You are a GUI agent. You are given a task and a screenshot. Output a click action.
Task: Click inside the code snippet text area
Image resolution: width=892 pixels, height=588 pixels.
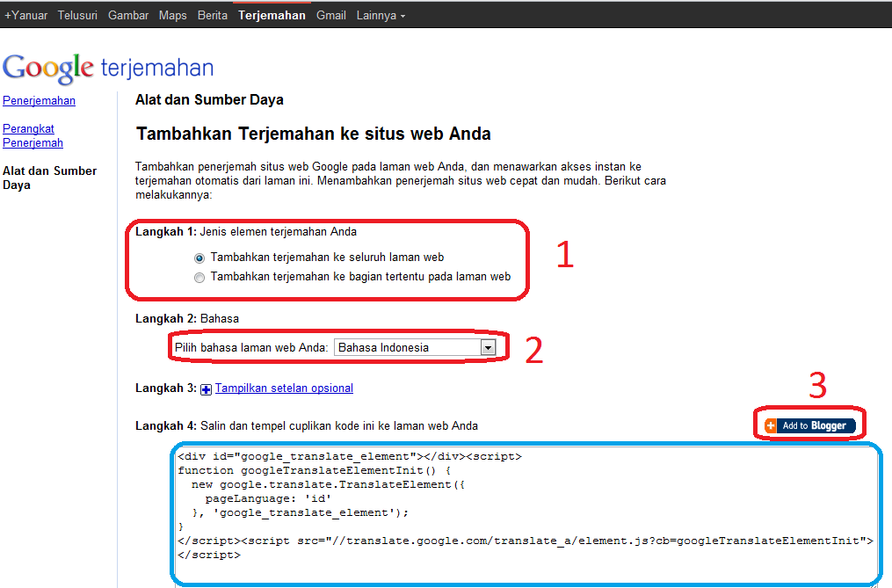tap(526, 515)
